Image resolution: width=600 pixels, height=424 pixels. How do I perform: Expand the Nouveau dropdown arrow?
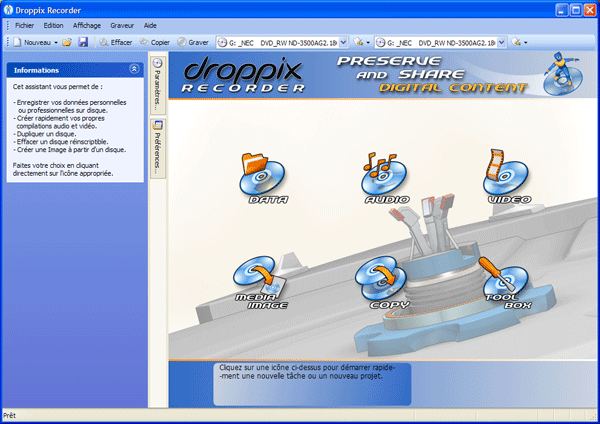56,42
